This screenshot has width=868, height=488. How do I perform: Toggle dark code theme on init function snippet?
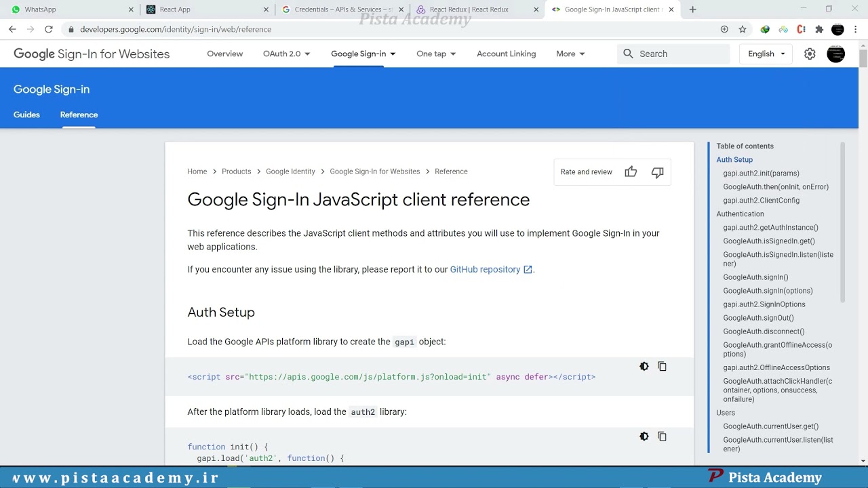(644, 436)
